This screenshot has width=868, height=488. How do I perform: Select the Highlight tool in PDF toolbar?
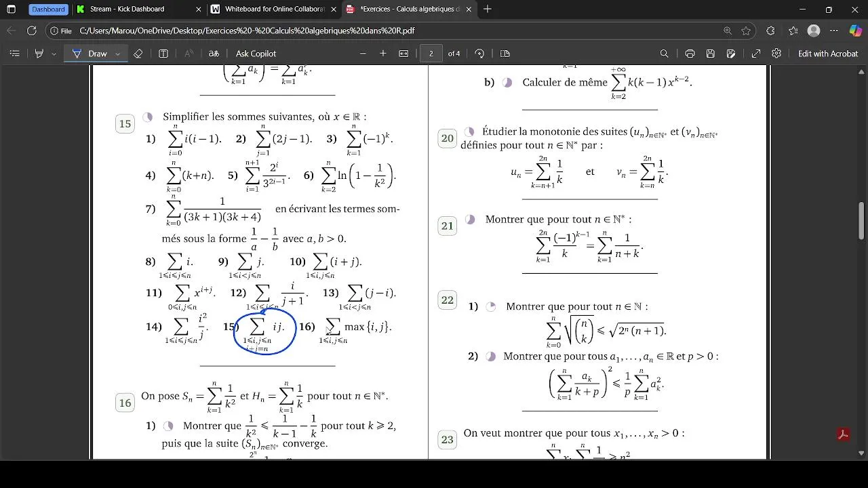[x=39, y=54]
